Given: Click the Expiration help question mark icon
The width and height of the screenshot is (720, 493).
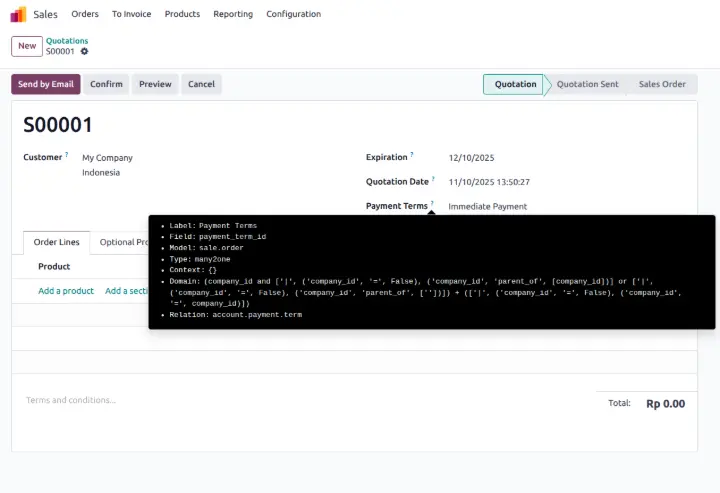Looking at the screenshot, I should coord(412,155).
